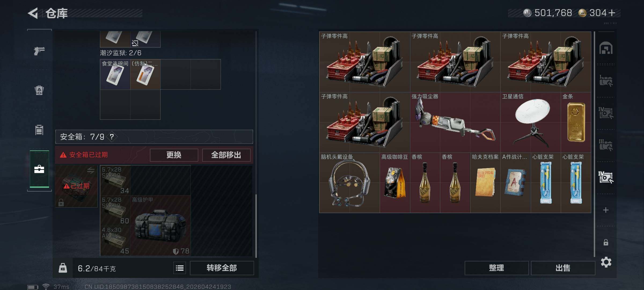Add currency with plus next to 304
Image resolution: width=644 pixels, height=290 pixels.
click(x=612, y=13)
